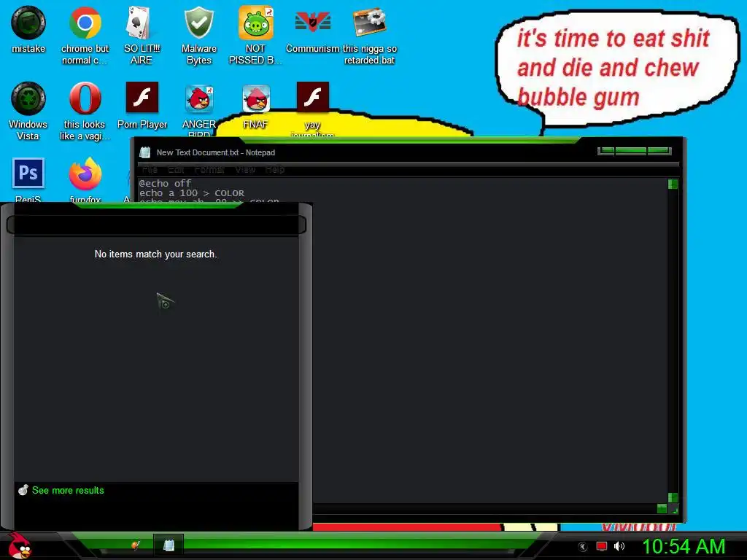The height and width of the screenshot is (560, 747).
Task: Show hidden tray icons arrow
Action: tap(582, 547)
